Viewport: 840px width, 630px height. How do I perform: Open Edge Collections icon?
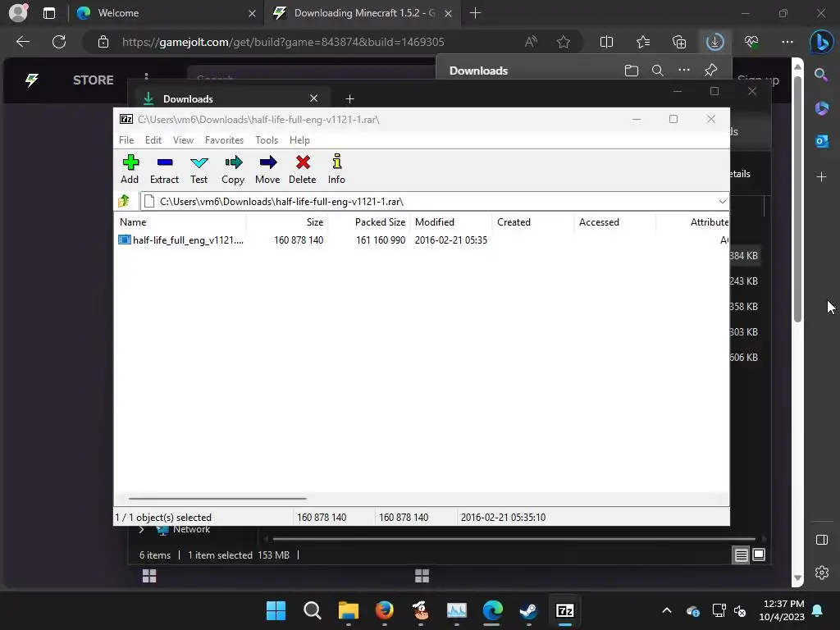679,42
